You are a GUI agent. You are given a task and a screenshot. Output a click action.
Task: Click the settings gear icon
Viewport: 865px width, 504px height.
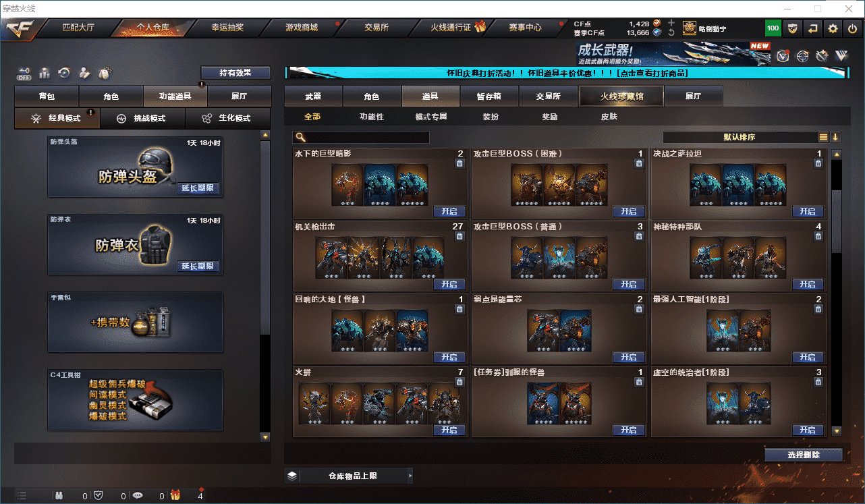pyautogui.click(x=833, y=28)
